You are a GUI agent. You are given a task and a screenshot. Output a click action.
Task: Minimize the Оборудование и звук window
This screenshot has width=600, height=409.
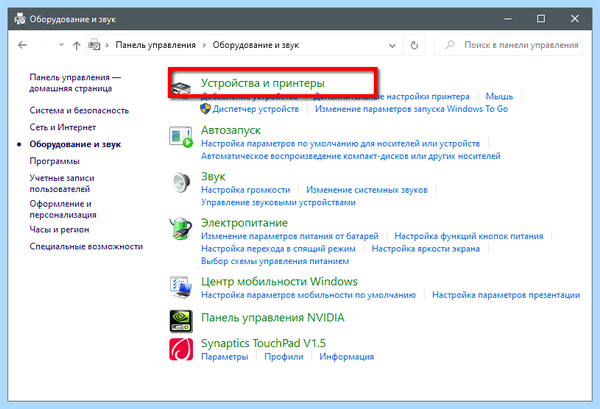coord(508,18)
